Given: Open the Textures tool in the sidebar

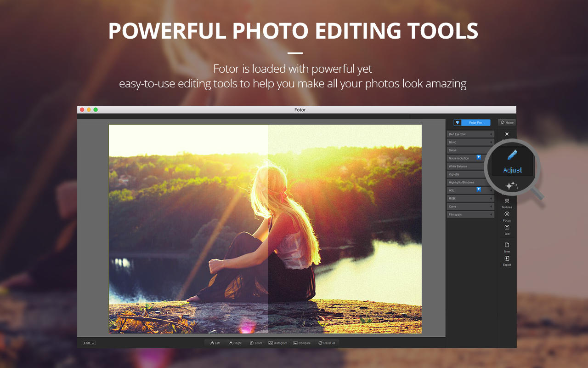Looking at the screenshot, I should 507,201.
